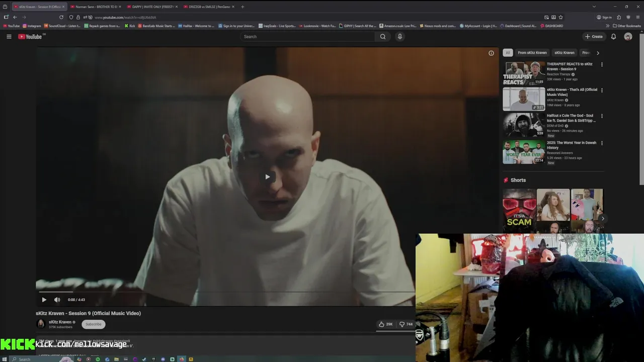Open Windows Start menu
Viewport: 644px width, 362px height.
[x=5, y=359]
